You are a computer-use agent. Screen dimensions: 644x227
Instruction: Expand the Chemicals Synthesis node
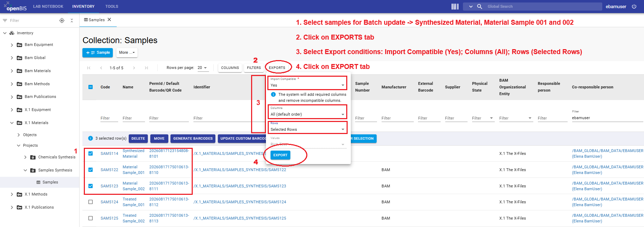(x=25, y=157)
